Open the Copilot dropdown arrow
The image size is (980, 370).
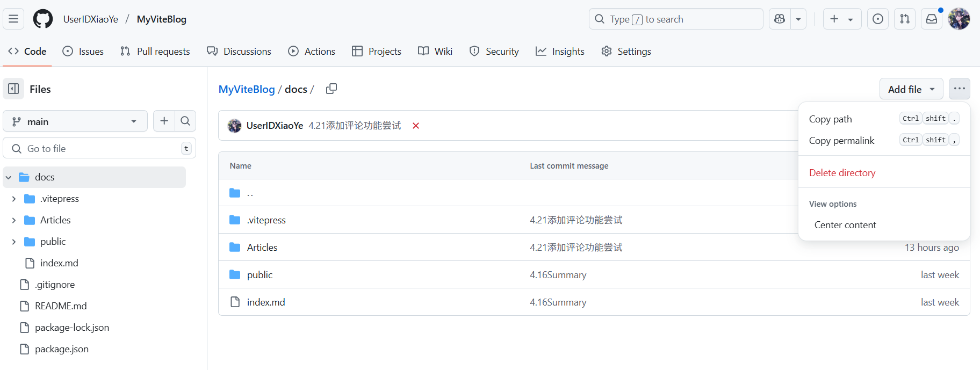tap(798, 19)
